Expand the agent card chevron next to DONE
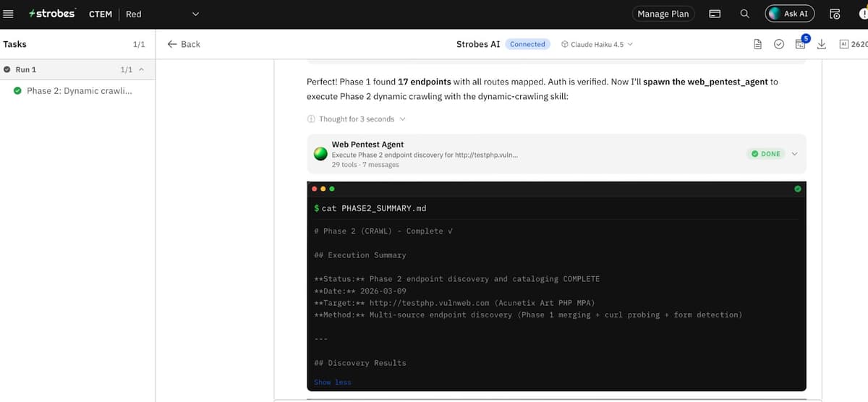 click(x=794, y=154)
